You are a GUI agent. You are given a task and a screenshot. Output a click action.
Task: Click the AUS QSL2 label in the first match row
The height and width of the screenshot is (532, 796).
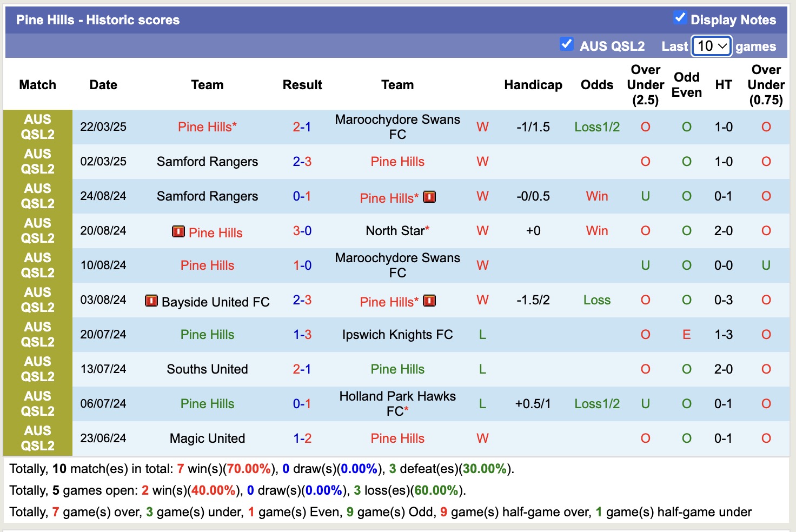pyautogui.click(x=37, y=127)
